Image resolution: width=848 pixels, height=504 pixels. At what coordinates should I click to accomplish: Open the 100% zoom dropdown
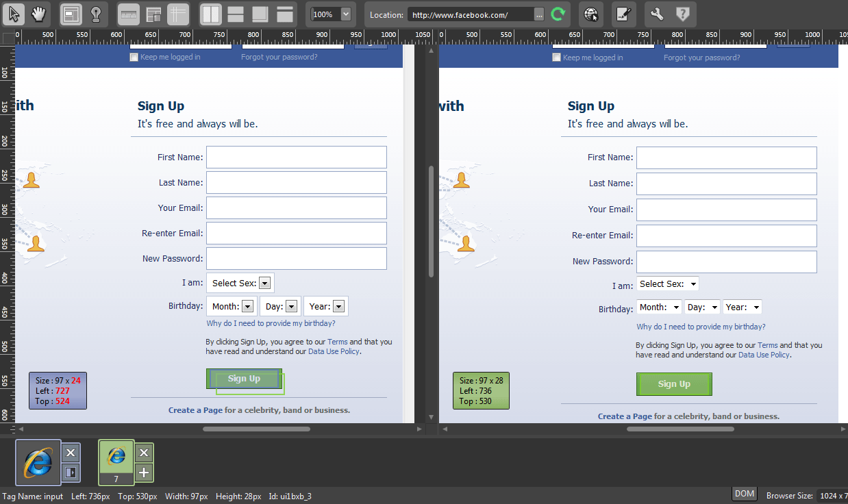(346, 14)
